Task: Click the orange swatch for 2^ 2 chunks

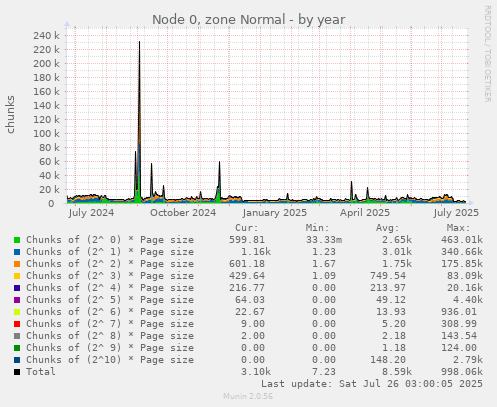Action: (x=17, y=264)
